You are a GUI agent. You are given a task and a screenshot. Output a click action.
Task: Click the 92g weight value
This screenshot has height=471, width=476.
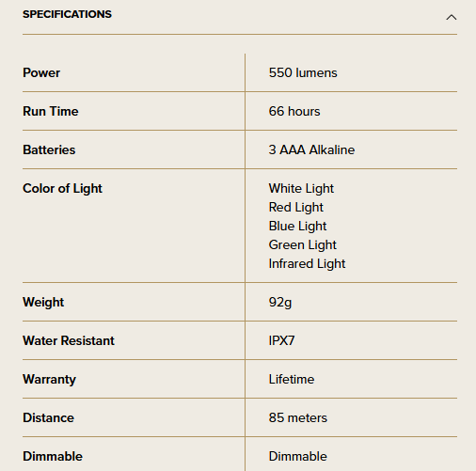[x=280, y=303]
